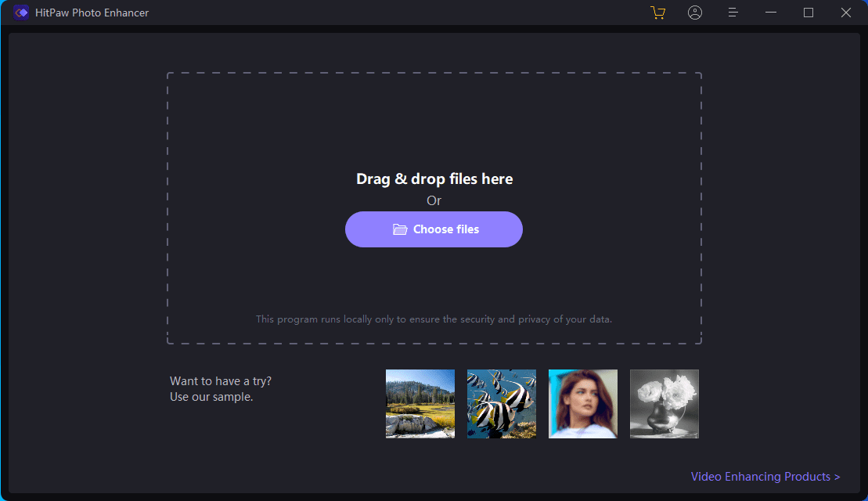Open the hamburger menu icon

point(733,13)
